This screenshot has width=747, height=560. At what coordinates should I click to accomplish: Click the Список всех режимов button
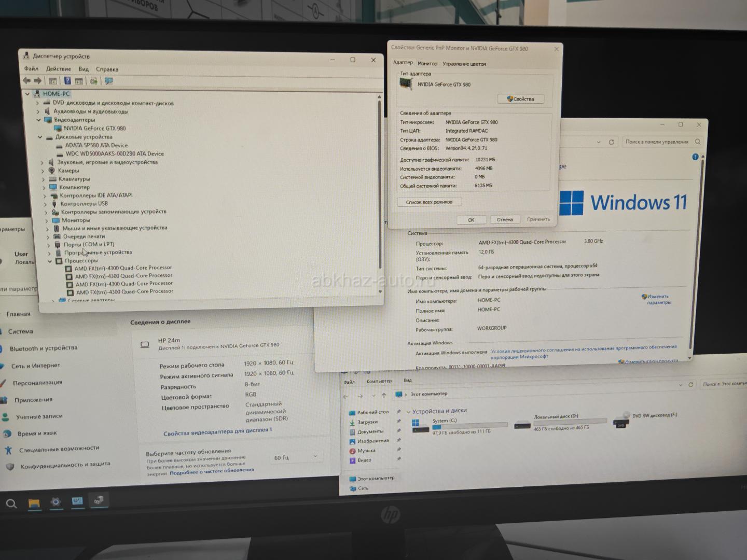pos(429,202)
